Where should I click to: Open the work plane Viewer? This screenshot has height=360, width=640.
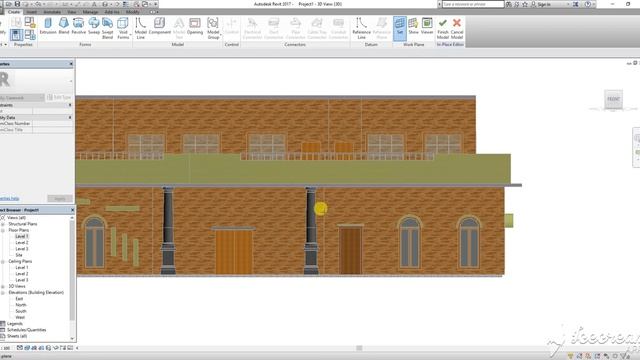[x=427, y=26]
